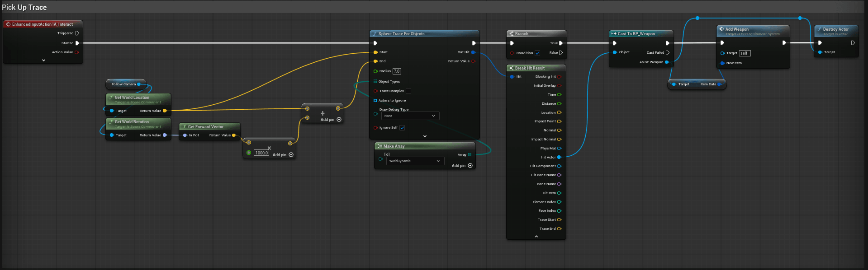Click the Sphere Trace End input pin
Image resolution: width=868 pixels, height=270 pixels.
pos(375,61)
